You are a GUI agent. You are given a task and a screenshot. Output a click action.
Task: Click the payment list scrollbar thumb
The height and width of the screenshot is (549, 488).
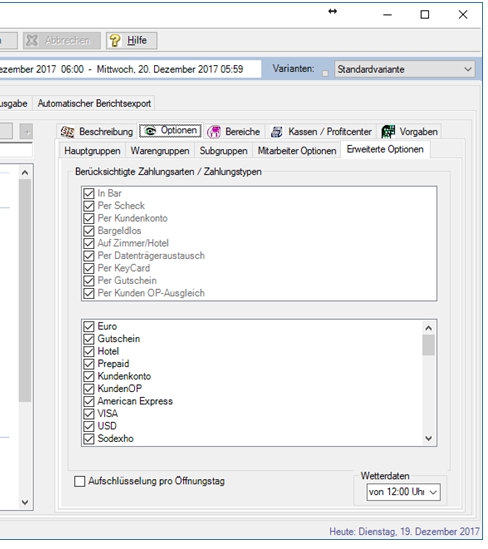click(428, 346)
